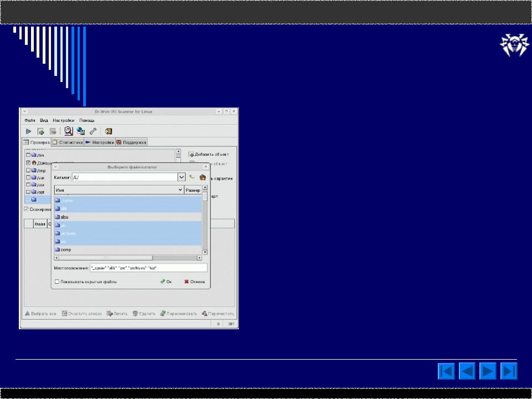Cancel the dialog with Отмена button
The height and width of the screenshot is (399, 532).
point(195,282)
